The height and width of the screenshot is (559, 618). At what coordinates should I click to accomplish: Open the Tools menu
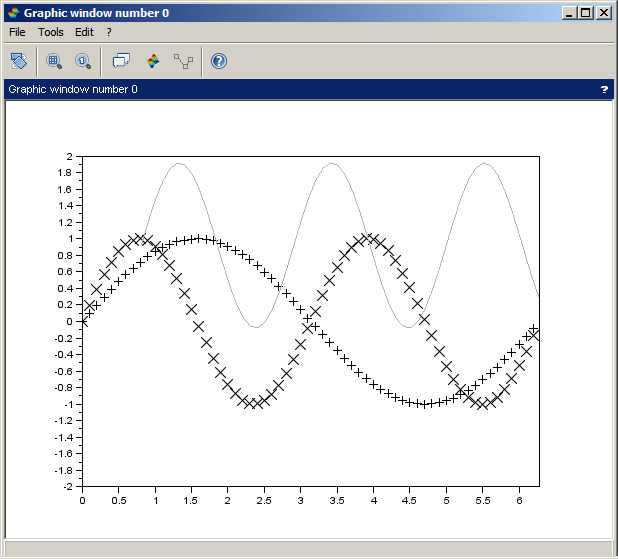point(50,32)
